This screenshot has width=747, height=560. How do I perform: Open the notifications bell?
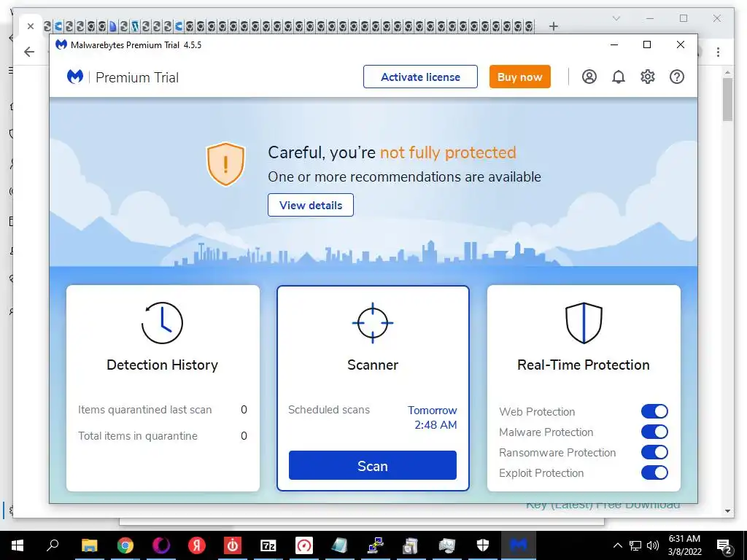(x=619, y=77)
